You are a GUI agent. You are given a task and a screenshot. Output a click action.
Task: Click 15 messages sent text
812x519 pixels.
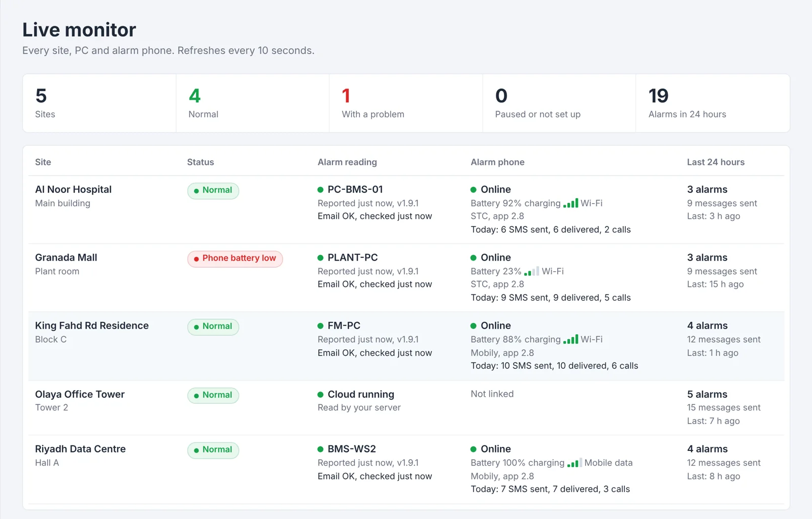pos(724,407)
